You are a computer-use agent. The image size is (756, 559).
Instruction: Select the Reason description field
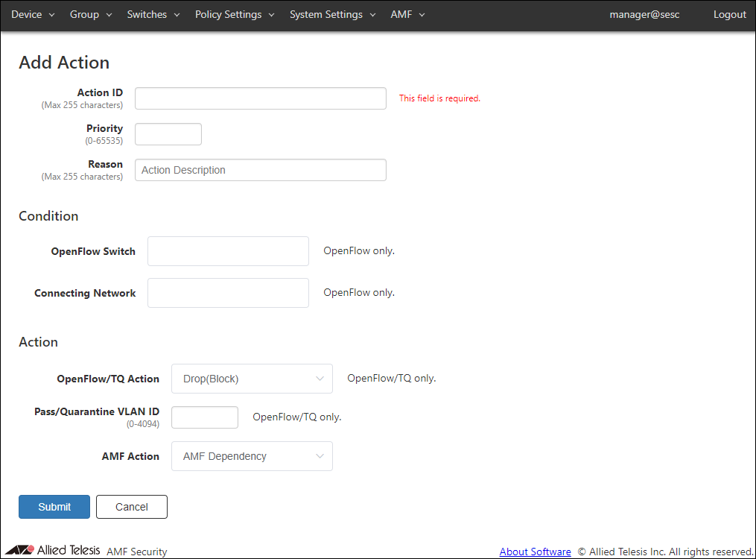tap(260, 170)
